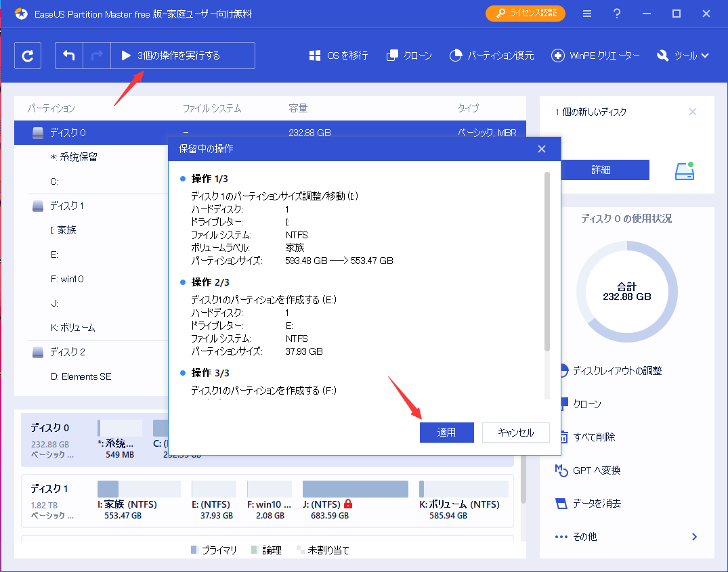Click the タイプ column header
Viewport: 728px width, 572px height.
click(468, 108)
